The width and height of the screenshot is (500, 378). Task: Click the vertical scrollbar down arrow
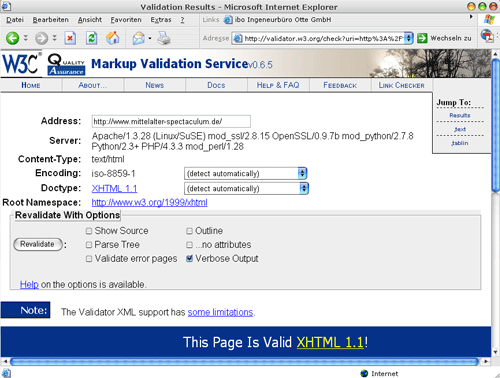pos(495,351)
